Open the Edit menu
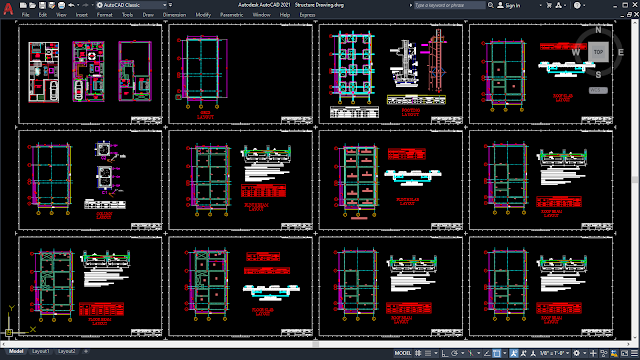Screen dimensions: 640x360 [x=43, y=15]
